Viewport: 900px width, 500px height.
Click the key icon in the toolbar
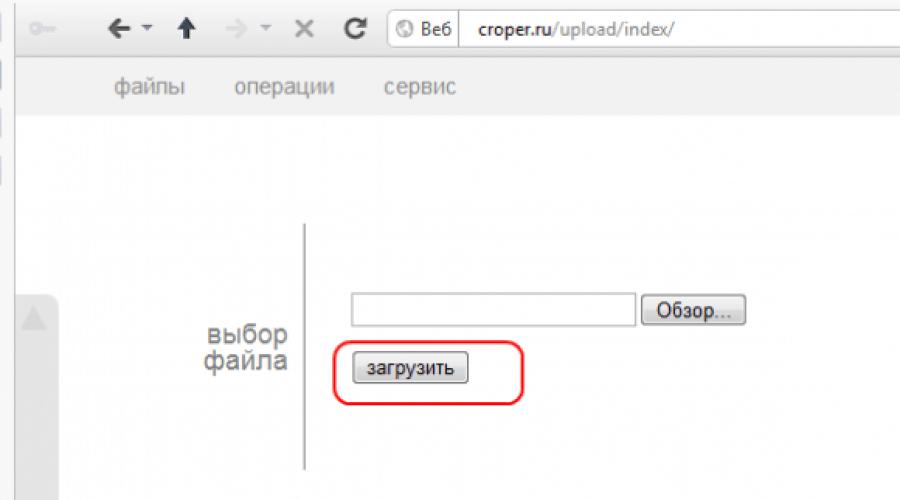[x=42, y=28]
